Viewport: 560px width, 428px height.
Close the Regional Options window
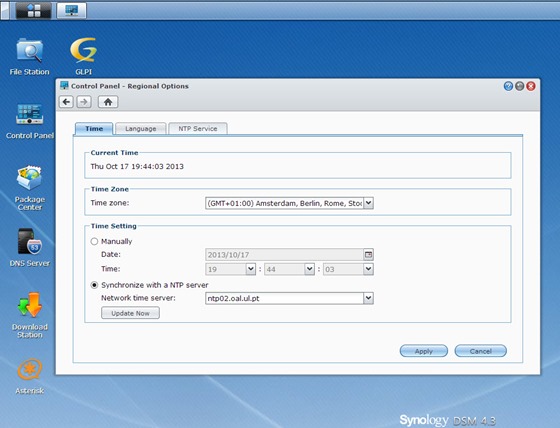coord(531,86)
